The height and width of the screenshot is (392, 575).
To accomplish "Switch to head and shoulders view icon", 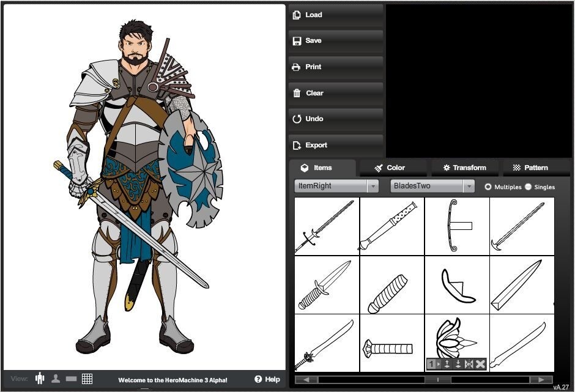I will (x=56, y=379).
